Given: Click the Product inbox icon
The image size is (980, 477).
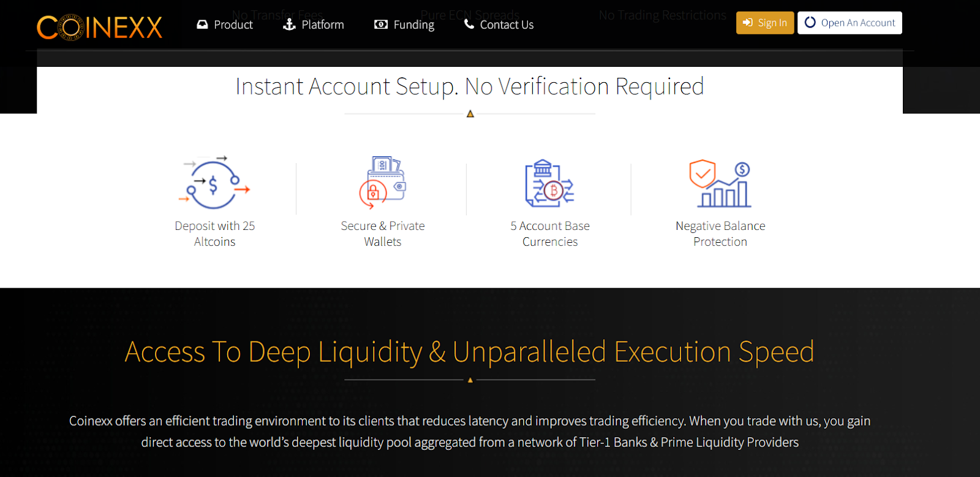Looking at the screenshot, I should tap(202, 25).
